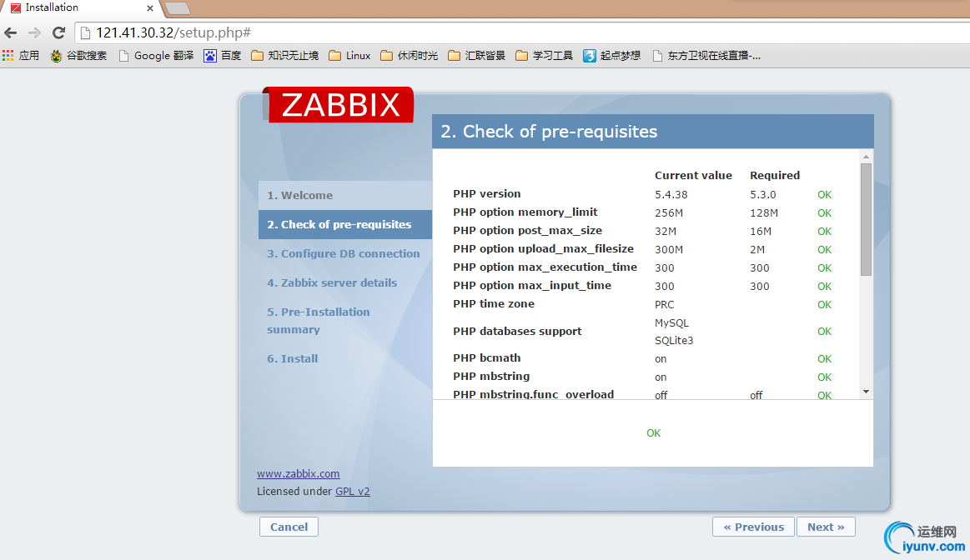
Task: Click the PHP time zone label
Action: tap(494, 303)
